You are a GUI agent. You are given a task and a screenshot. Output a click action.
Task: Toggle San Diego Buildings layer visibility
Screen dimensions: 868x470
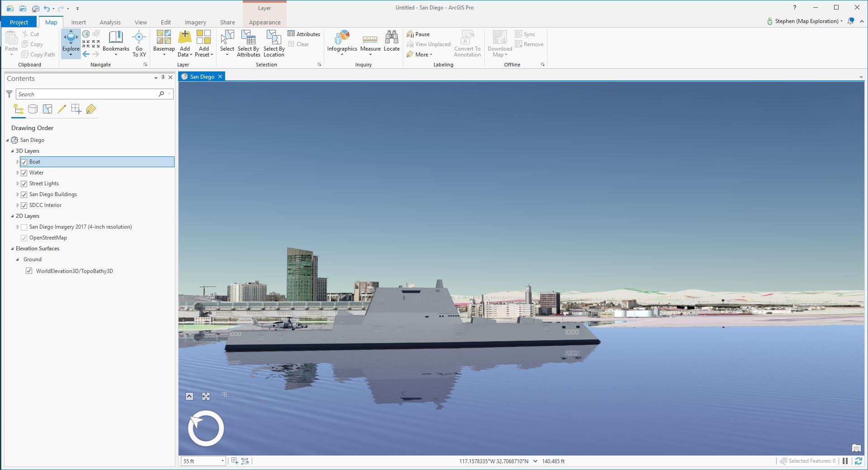click(24, 194)
